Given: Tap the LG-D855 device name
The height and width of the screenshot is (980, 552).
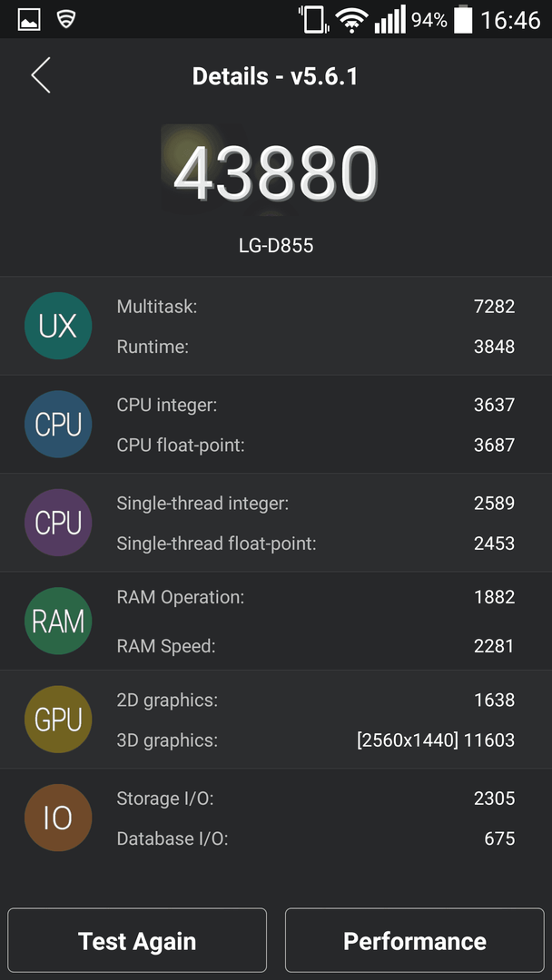Looking at the screenshot, I should click(276, 246).
